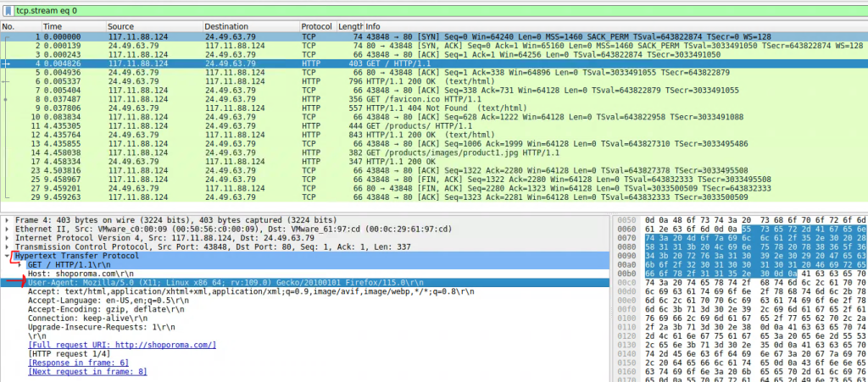This screenshot has width=868, height=382.
Task: Sort by the Protocol column header
Action: pos(317,27)
